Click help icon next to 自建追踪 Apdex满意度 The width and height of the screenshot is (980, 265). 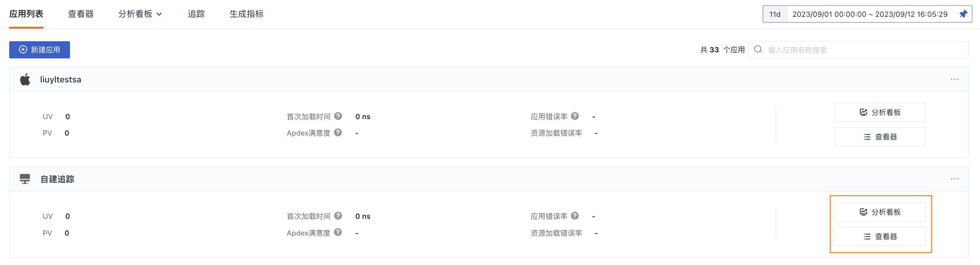tap(338, 232)
